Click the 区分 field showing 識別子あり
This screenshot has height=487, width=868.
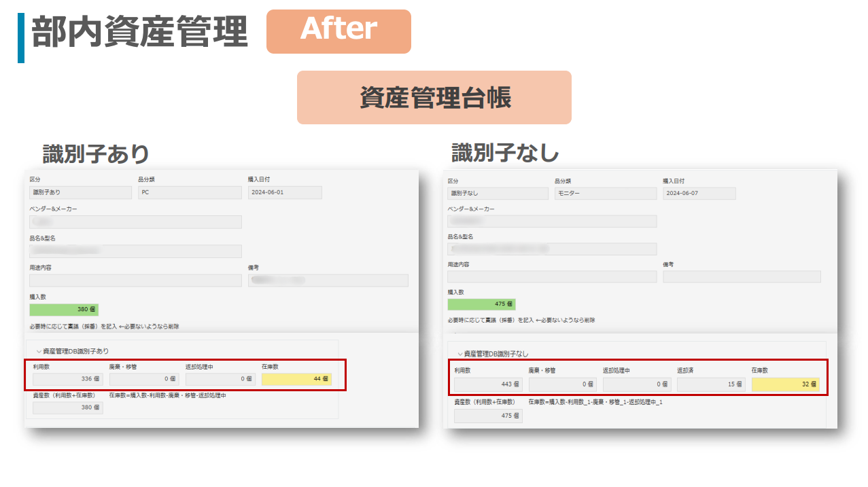pyautogui.click(x=80, y=193)
